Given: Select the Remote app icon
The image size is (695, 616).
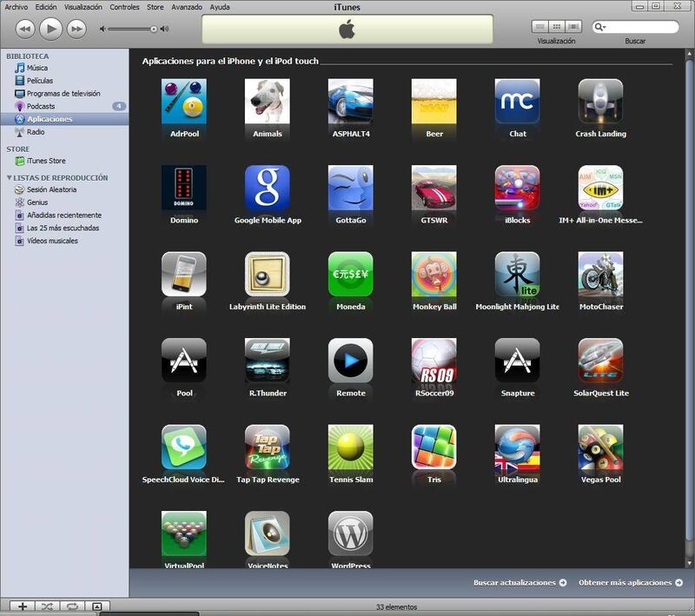Looking at the screenshot, I should click(351, 361).
